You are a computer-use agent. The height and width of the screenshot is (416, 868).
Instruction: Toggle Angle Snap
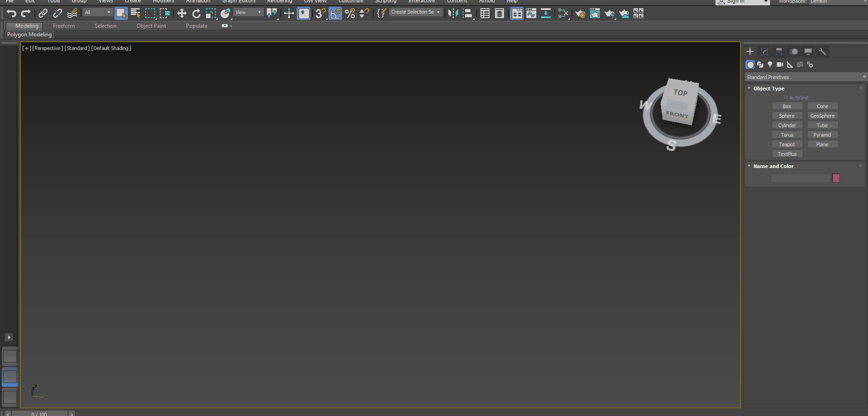tap(335, 13)
